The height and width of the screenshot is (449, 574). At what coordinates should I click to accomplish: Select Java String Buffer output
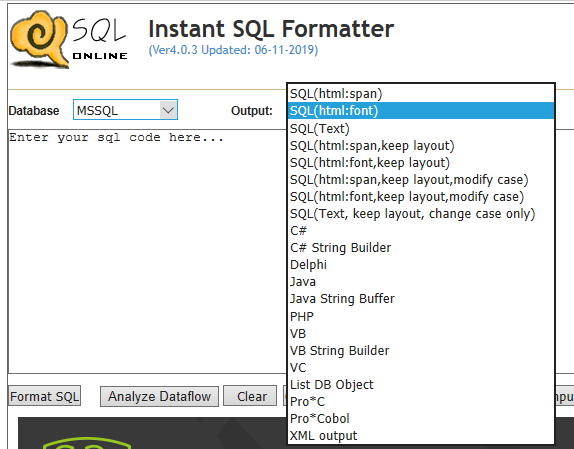click(421, 299)
